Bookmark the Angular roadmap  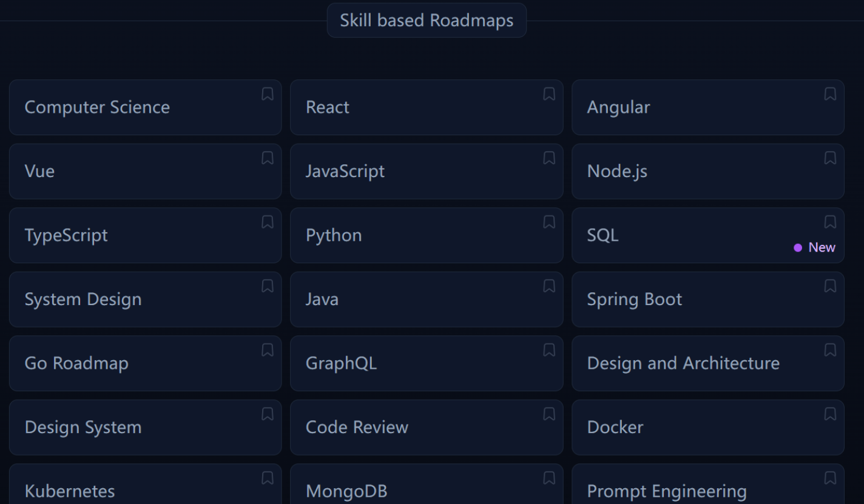click(829, 95)
